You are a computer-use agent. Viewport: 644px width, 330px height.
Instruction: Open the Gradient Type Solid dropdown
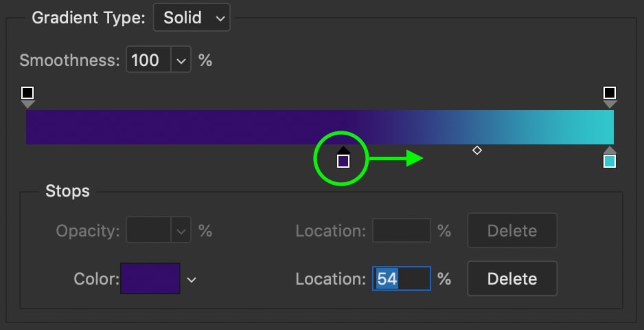tap(192, 18)
